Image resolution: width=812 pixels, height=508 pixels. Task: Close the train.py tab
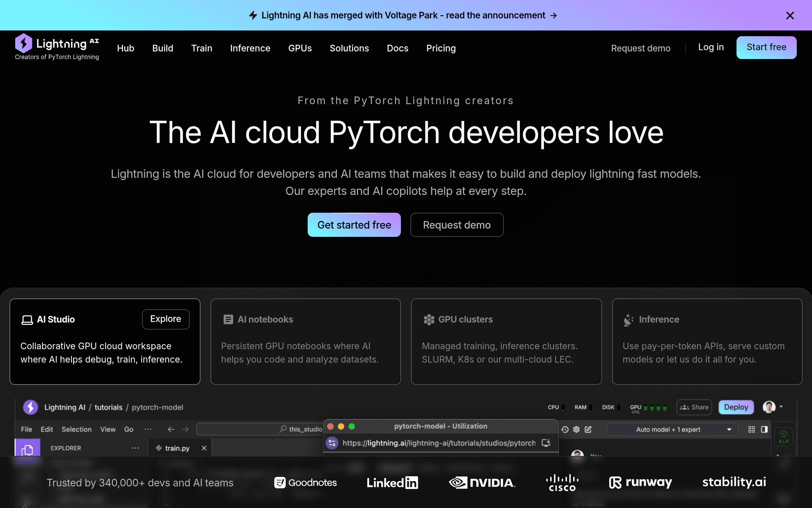point(204,448)
